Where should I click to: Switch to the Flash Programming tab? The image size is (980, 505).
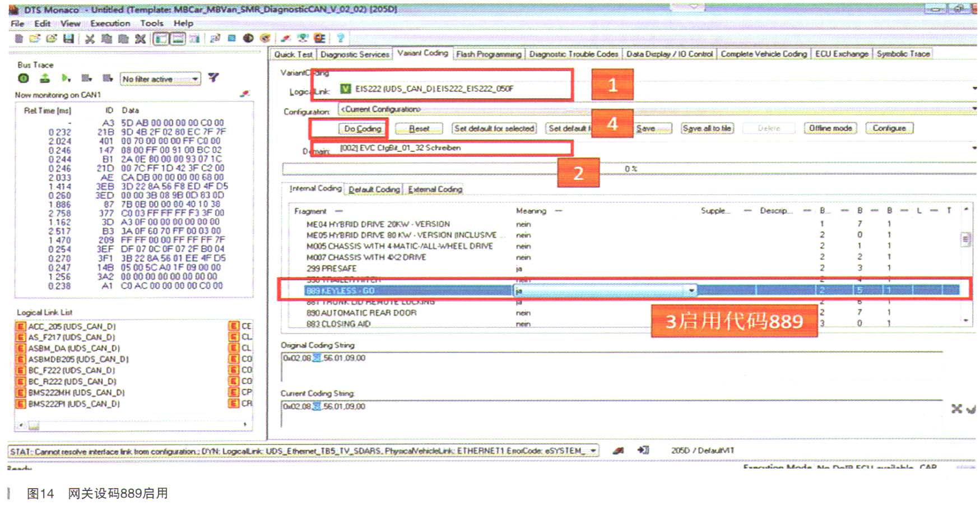(489, 54)
